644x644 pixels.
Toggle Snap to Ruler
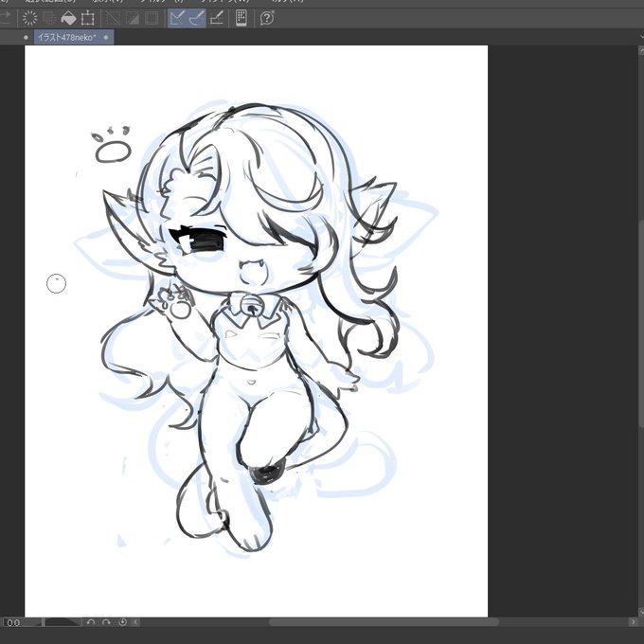click(x=177, y=18)
